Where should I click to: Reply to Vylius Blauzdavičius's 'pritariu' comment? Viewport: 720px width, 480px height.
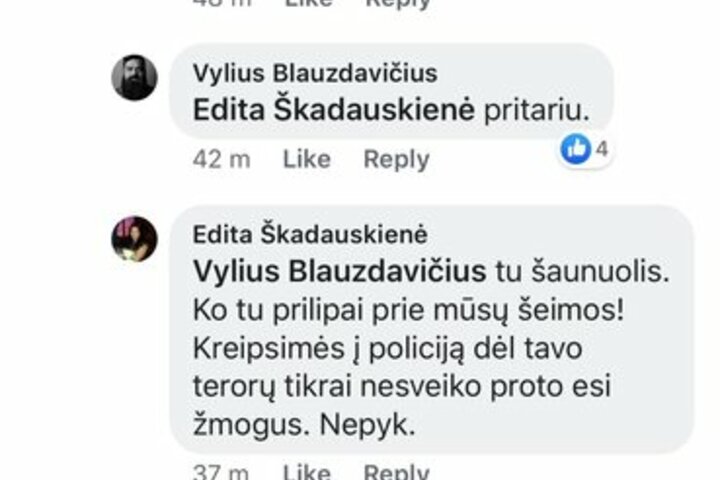coord(397,159)
